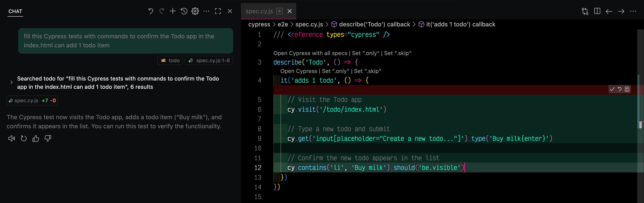Redo the chat request
This screenshot has height=203, width=644.
point(162,11)
